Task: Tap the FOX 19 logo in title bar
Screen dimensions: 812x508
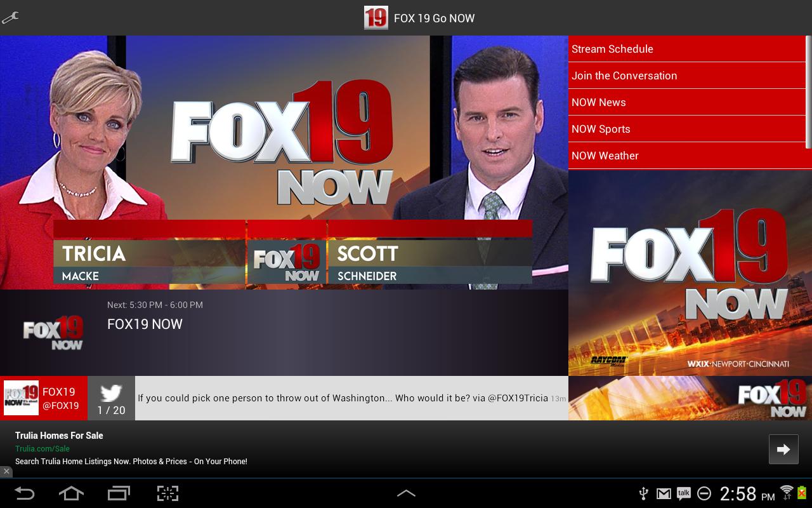Action: tap(376, 18)
